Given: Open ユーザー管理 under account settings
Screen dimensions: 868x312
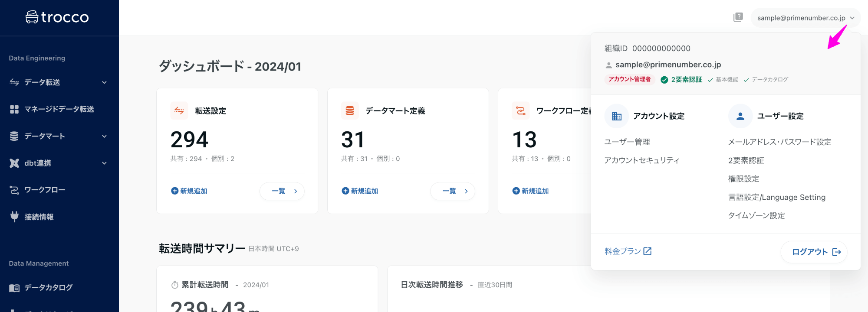Looking at the screenshot, I should click(627, 142).
